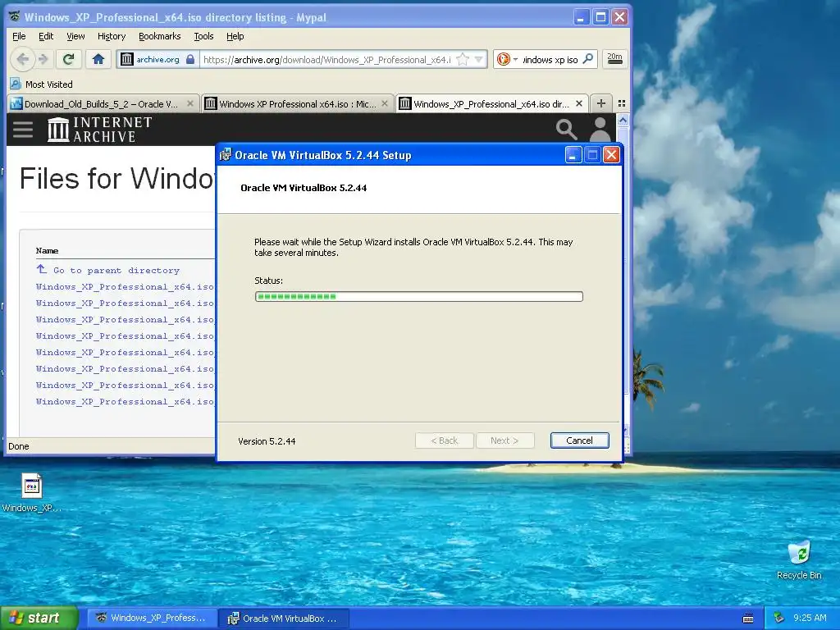The image size is (840, 630).
Task: Open Internet Archive user account icon
Action: 600,129
